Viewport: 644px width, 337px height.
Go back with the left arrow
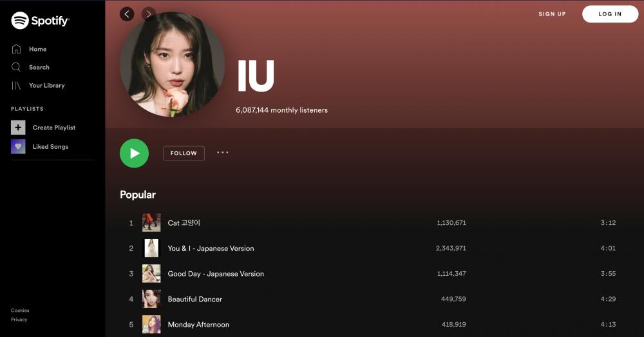pos(127,14)
